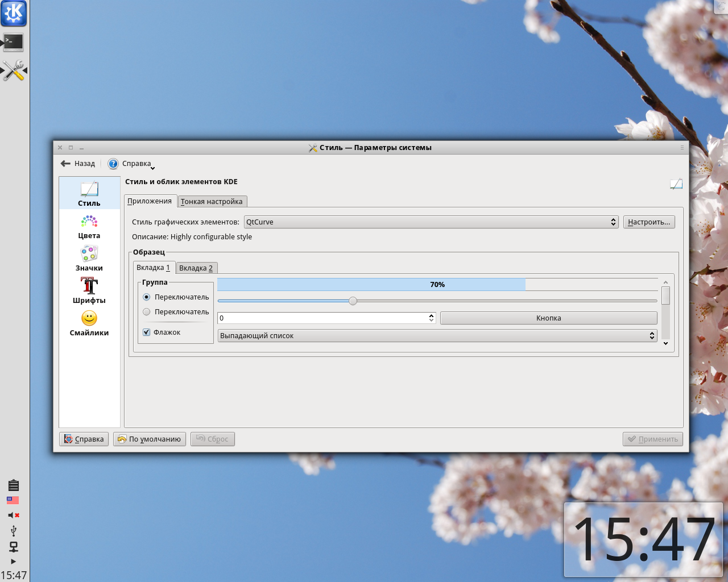This screenshot has height=582, width=728.
Task: Switch to the Приложения tab
Action: tap(150, 201)
